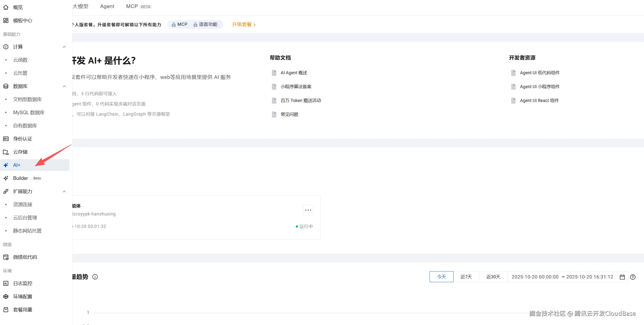Open 云存储 folder icon
This screenshot has width=644, height=325.
pos(6,152)
